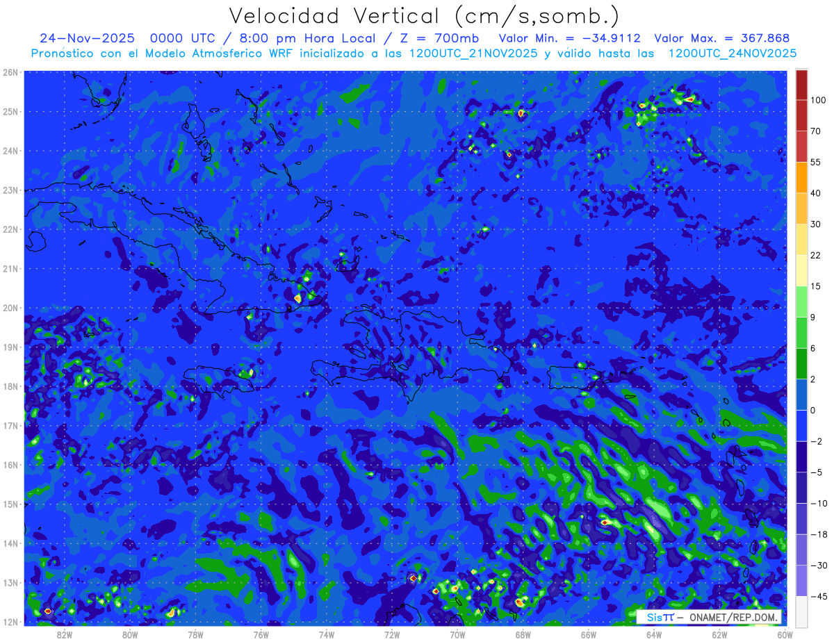Click the longitude label 82W

coord(64,634)
